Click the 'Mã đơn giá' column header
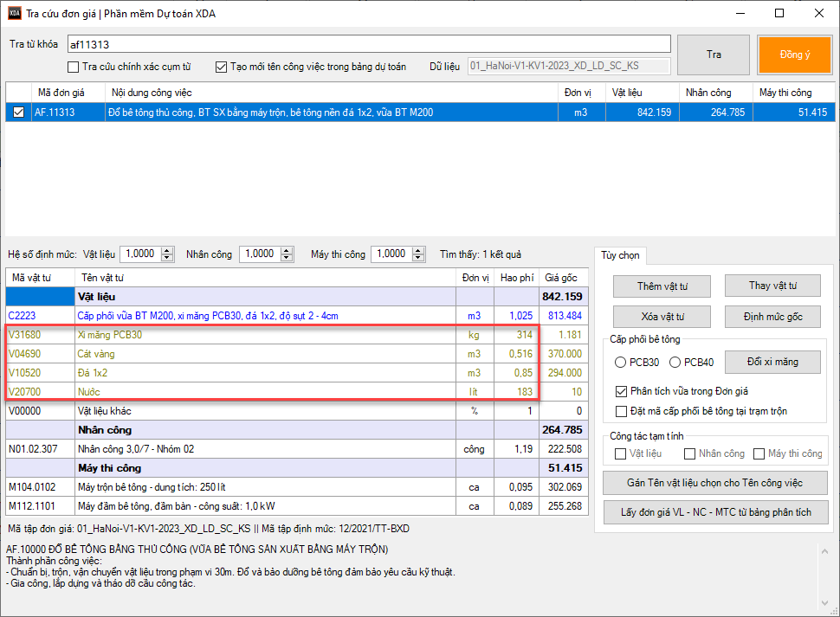Viewport: 840px width, 617px height. pyautogui.click(x=68, y=93)
